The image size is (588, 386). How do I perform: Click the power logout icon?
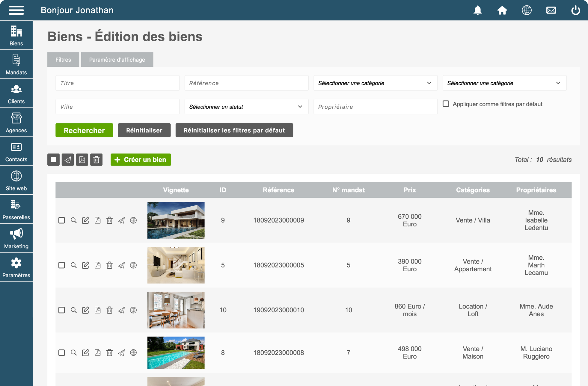(575, 10)
